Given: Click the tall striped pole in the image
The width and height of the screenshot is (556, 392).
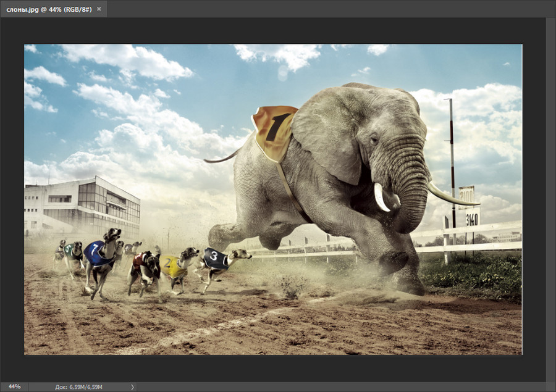Looking at the screenshot, I should click(452, 161).
